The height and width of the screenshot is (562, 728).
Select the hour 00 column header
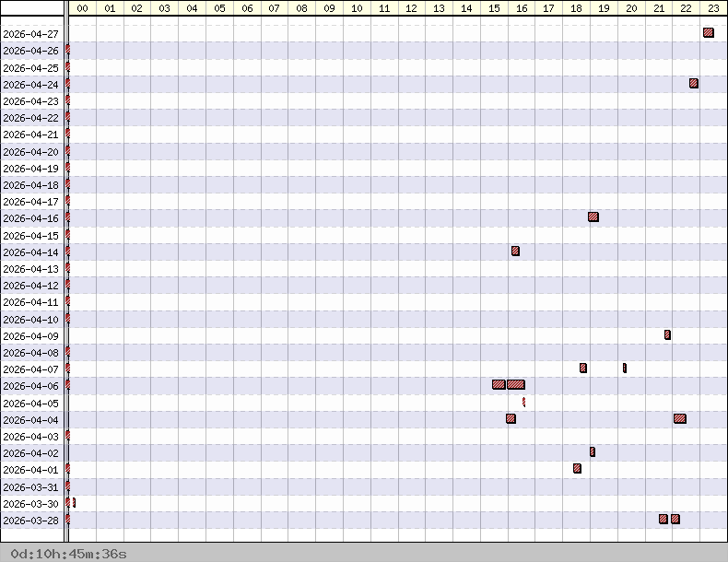82,8
